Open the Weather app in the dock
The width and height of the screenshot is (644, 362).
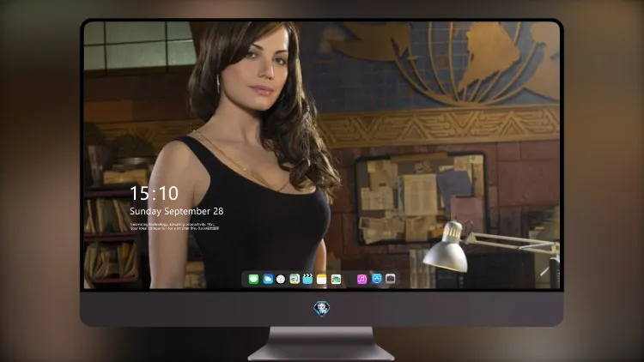[267, 279]
